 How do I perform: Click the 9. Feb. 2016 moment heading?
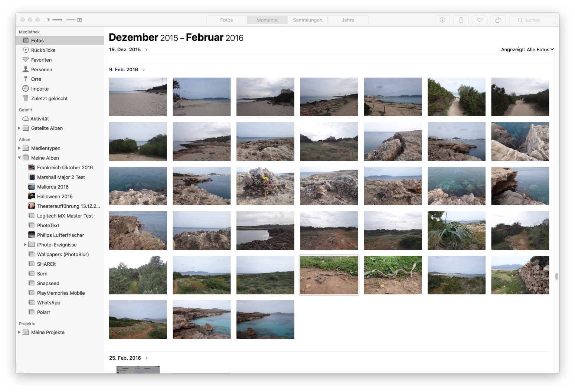point(124,69)
